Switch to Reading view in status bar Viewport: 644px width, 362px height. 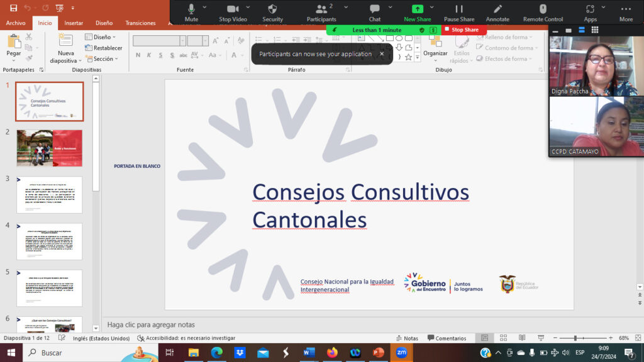[x=522, y=337]
